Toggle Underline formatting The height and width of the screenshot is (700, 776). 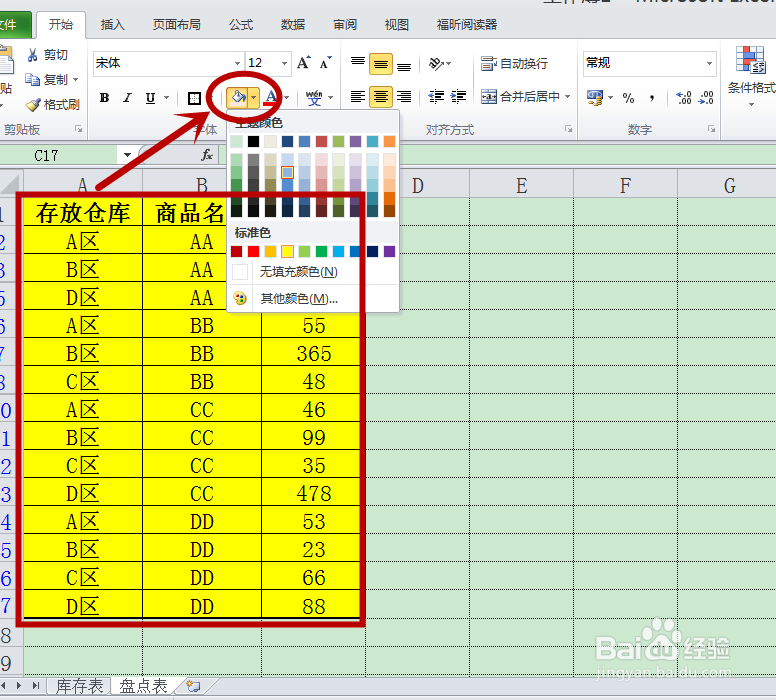150,98
